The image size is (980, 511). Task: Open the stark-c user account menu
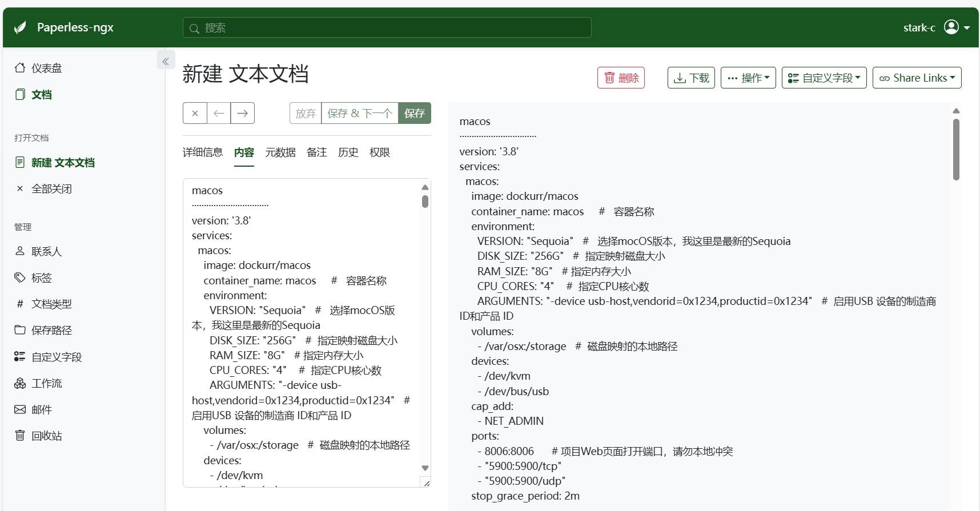tap(936, 27)
